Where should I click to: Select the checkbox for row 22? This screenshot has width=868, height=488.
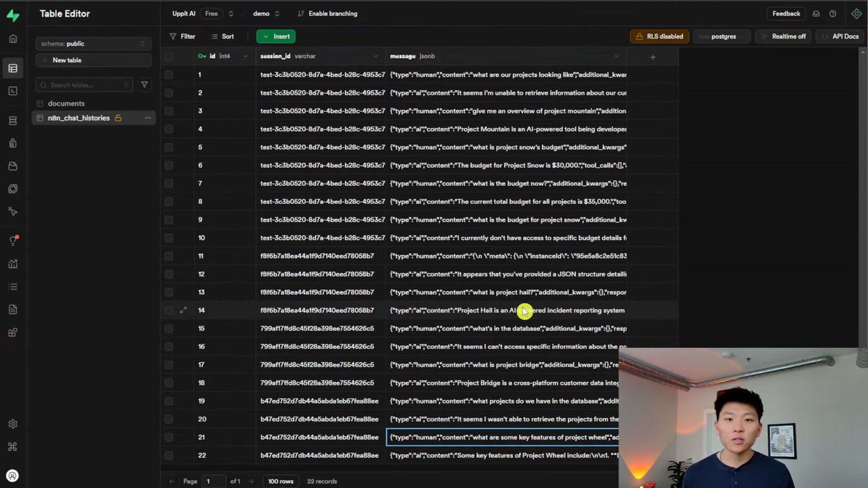[169, 455]
